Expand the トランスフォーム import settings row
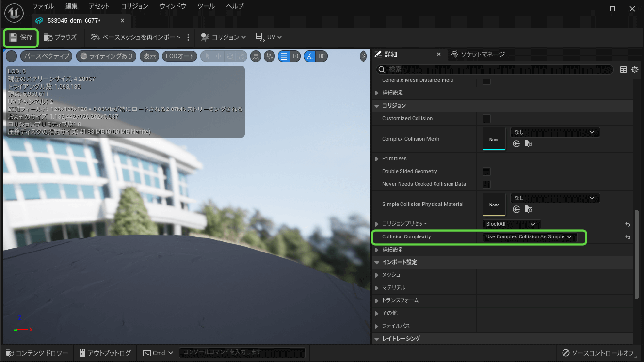The image size is (644, 362). pyautogui.click(x=377, y=300)
